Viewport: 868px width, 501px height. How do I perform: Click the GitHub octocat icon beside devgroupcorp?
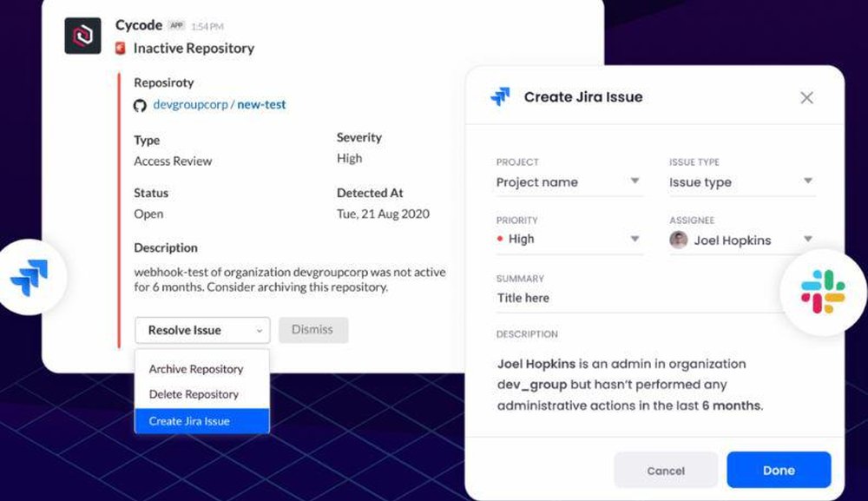(140, 105)
